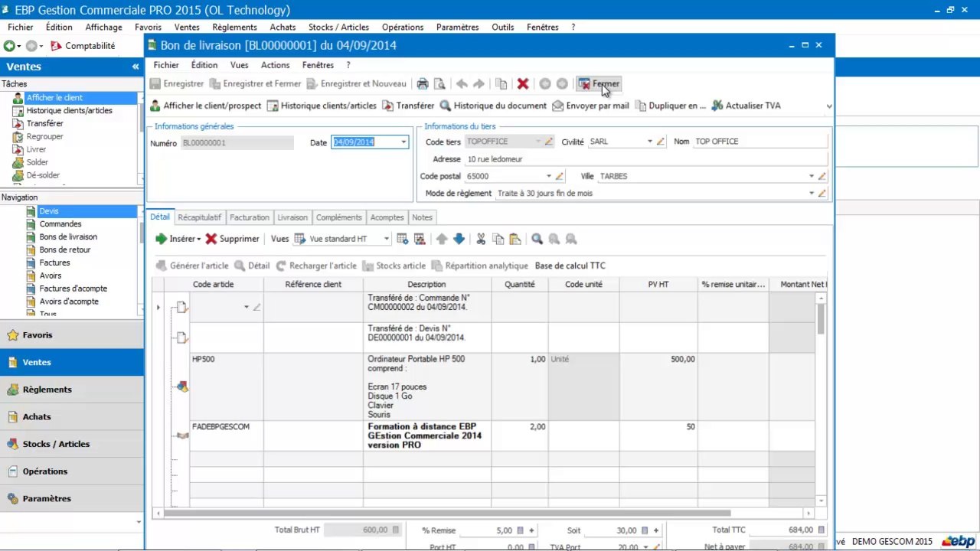Image resolution: width=980 pixels, height=551 pixels.
Task: Open Favoris section in the sidebar
Action: pyautogui.click(x=72, y=335)
